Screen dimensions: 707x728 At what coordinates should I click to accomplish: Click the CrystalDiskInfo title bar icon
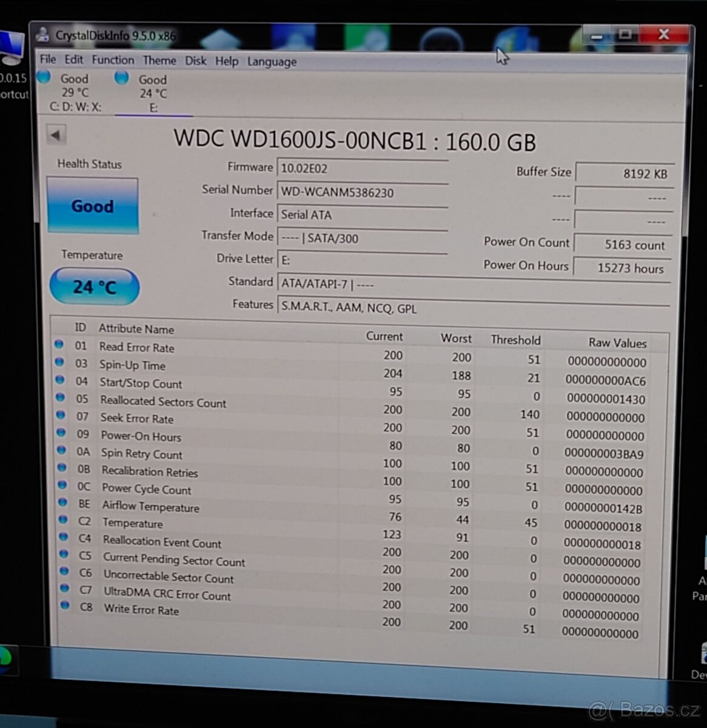(42, 35)
